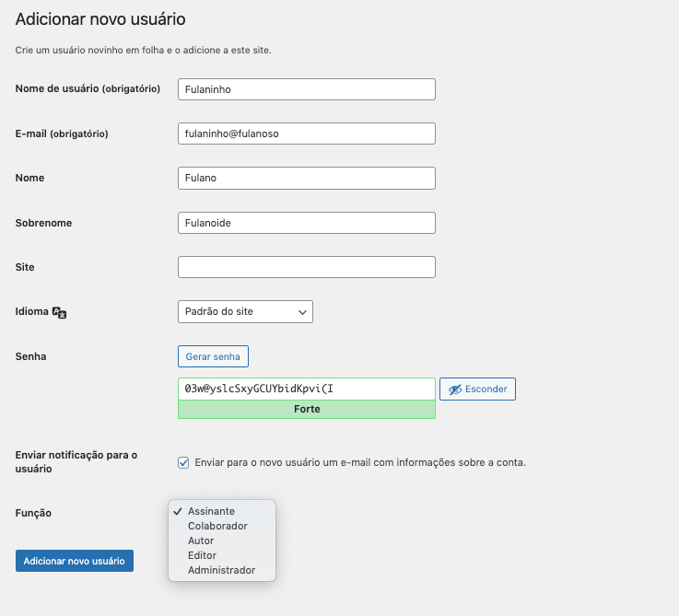Click the Nome de usuário field
Image resolution: width=679 pixels, height=616 pixels.
[x=306, y=89]
